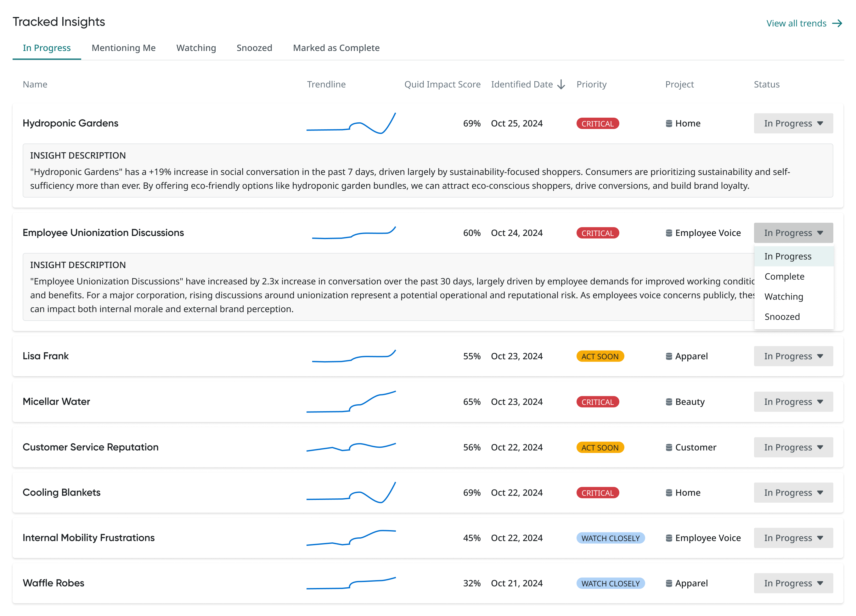
Task: Select Watching in the open status menu
Action: (x=784, y=296)
